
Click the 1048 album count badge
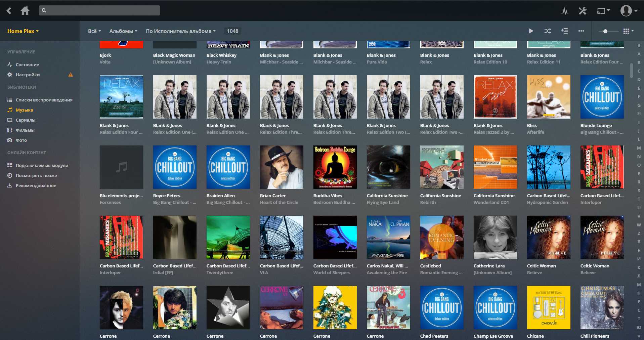pyautogui.click(x=232, y=31)
